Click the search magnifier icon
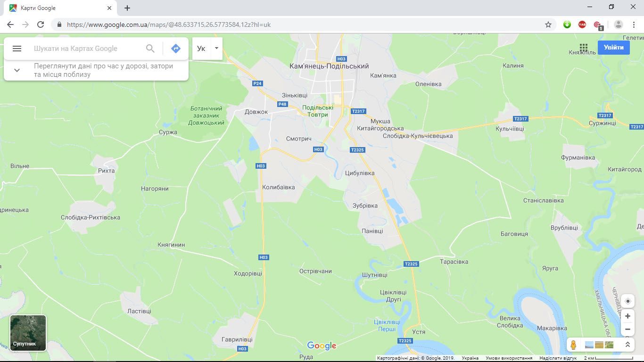The height and width of the screenshot is (362, 644). click(150, 49)
